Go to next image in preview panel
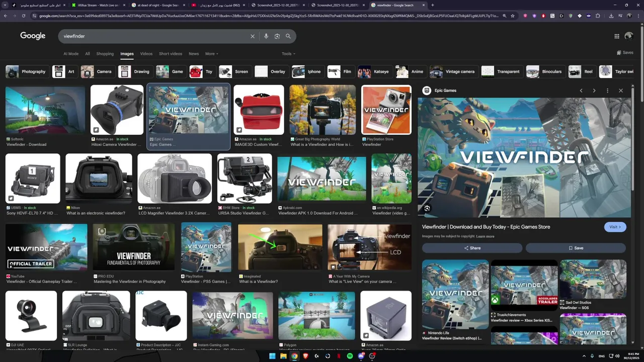Image resolution: width=644 pixels, height=362 pixels. (x=594, y=90)
